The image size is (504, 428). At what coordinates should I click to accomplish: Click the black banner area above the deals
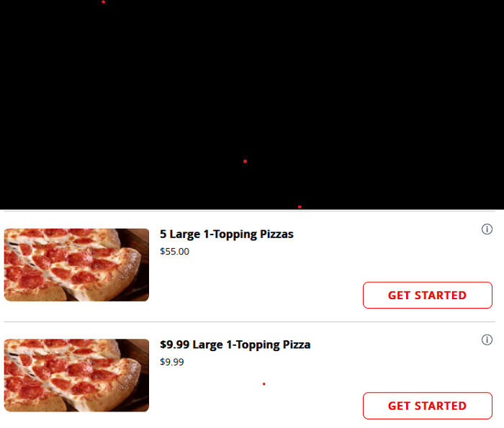pos(252,105)
